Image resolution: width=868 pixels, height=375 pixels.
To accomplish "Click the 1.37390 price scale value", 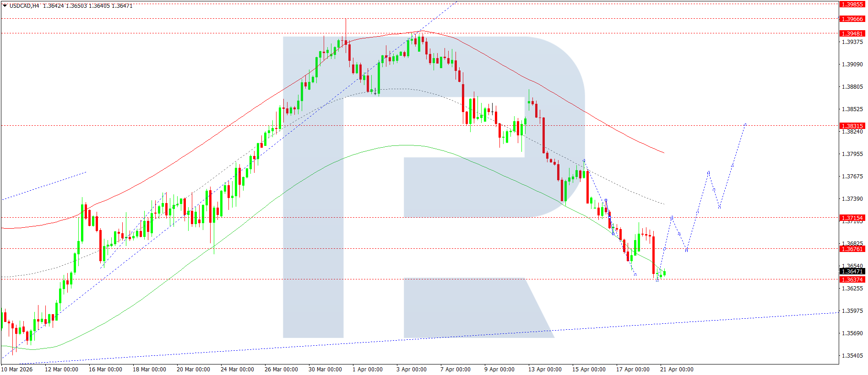I will pos(852,199).
